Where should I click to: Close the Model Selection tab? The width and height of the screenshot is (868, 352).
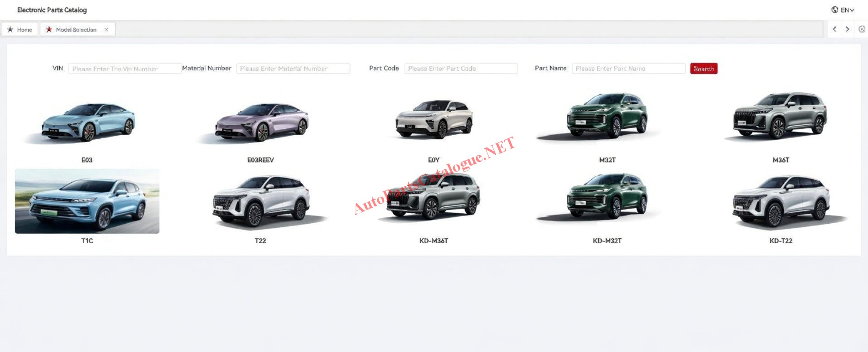tap(106, 29)
